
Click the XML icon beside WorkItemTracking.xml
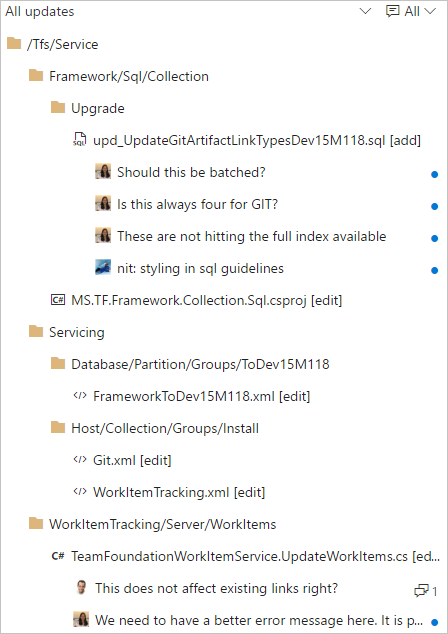pyautogui.click(x=80, y=492)
